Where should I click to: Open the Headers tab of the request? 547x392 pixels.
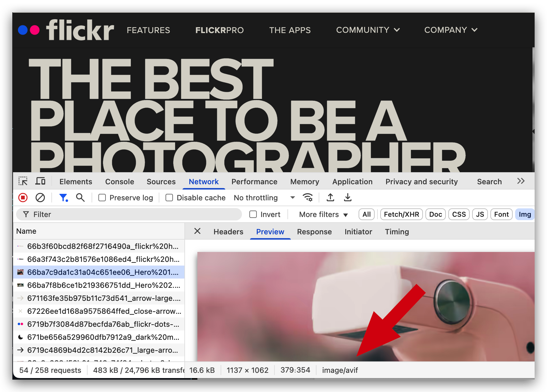click(228, 232)
